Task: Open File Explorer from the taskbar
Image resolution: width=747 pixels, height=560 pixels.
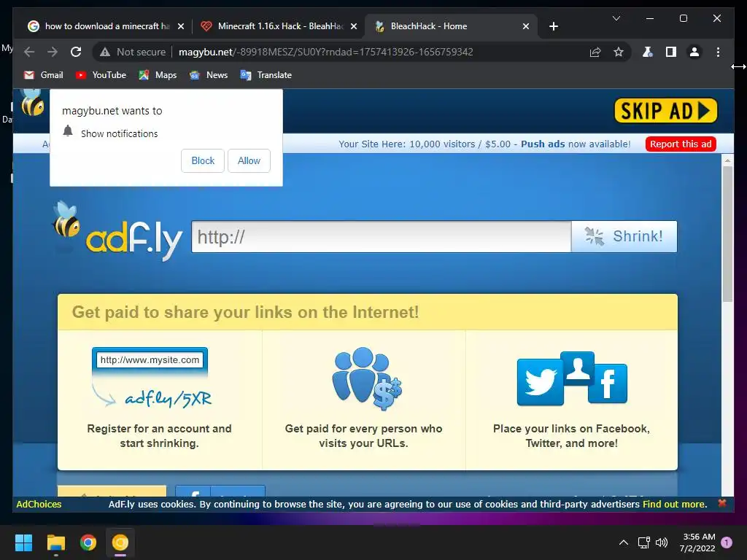Action: coord(55,542)
